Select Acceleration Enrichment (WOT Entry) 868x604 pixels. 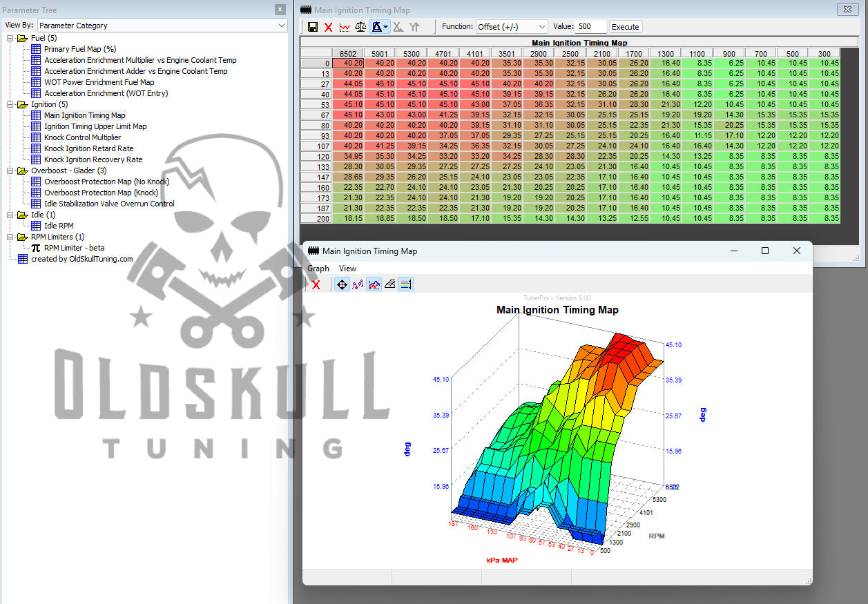[106, 93]
